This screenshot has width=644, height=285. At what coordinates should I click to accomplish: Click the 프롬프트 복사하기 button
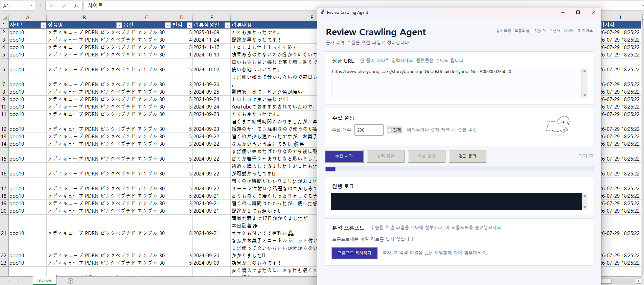pyautogui.click(x=354, y=253)
